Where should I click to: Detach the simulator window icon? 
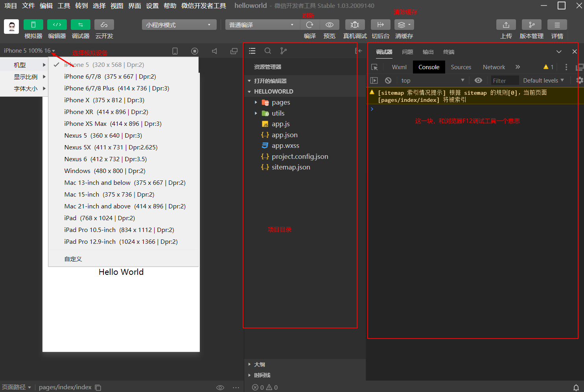[234, 51]
